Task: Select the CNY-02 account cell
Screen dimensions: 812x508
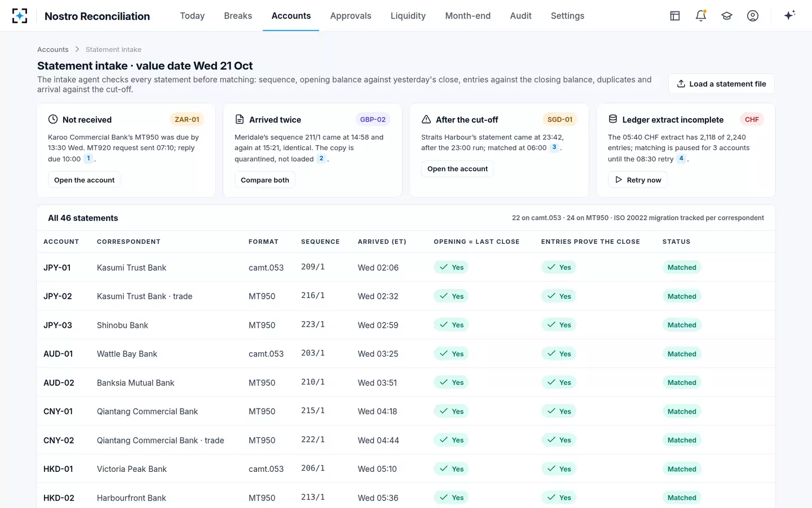Action: 59,440
